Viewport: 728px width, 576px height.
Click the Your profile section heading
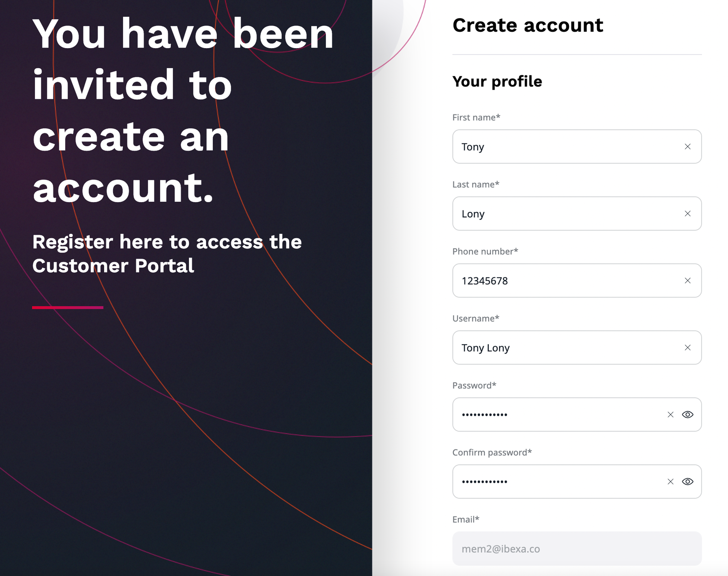[x=497, y=81]
